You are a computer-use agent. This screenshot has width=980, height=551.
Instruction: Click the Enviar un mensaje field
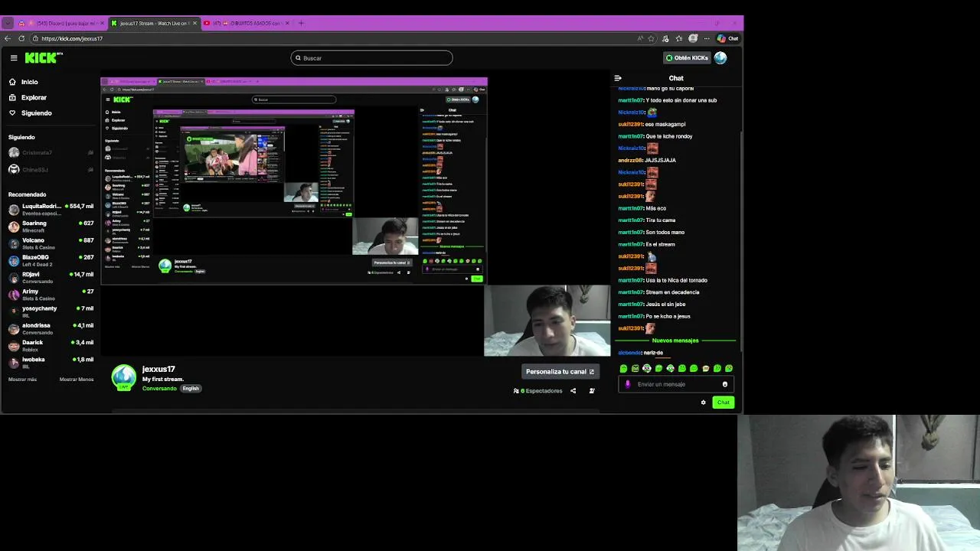point(675,384)
